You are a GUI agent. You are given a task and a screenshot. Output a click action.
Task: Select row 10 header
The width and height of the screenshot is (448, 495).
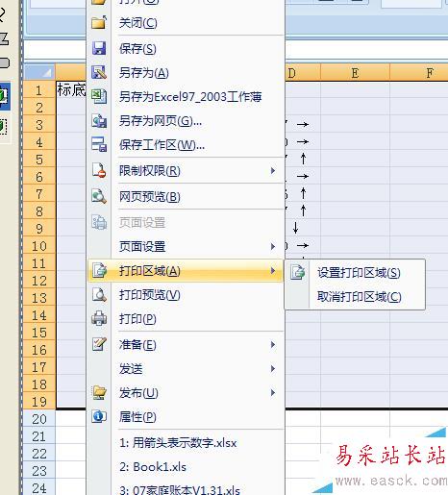pyautogui.click(x=39, y=246)
